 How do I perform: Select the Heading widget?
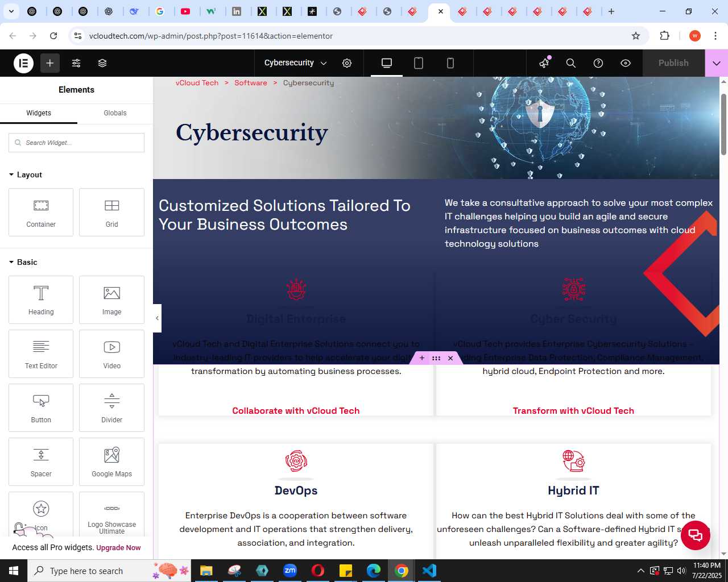tap(41, 300)
